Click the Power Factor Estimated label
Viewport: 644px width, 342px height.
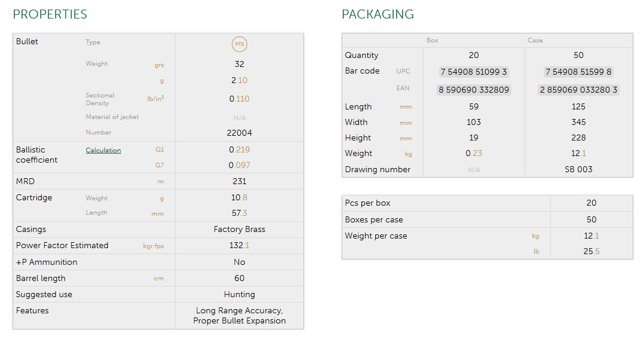pyautogui.click(x=62, y=245)
